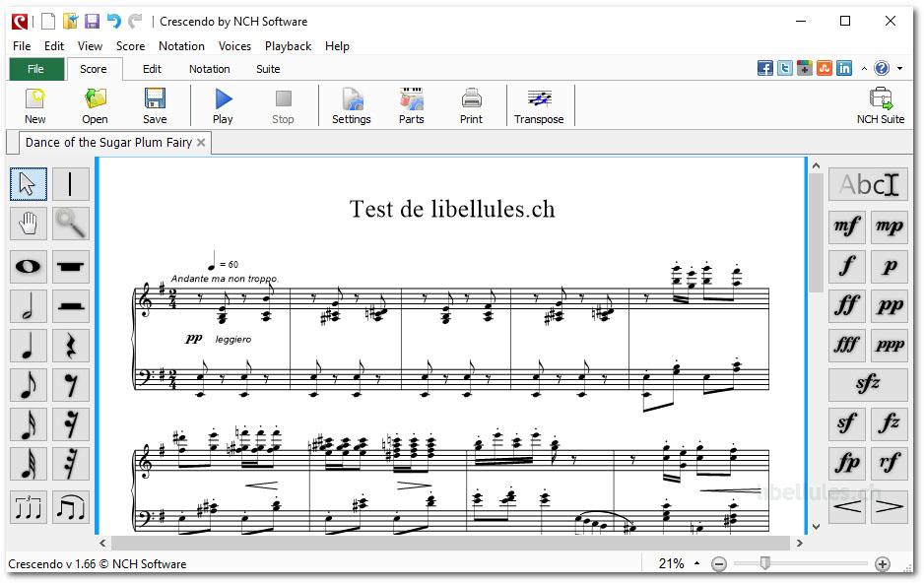Open NCH Suite

pos(881,106)
